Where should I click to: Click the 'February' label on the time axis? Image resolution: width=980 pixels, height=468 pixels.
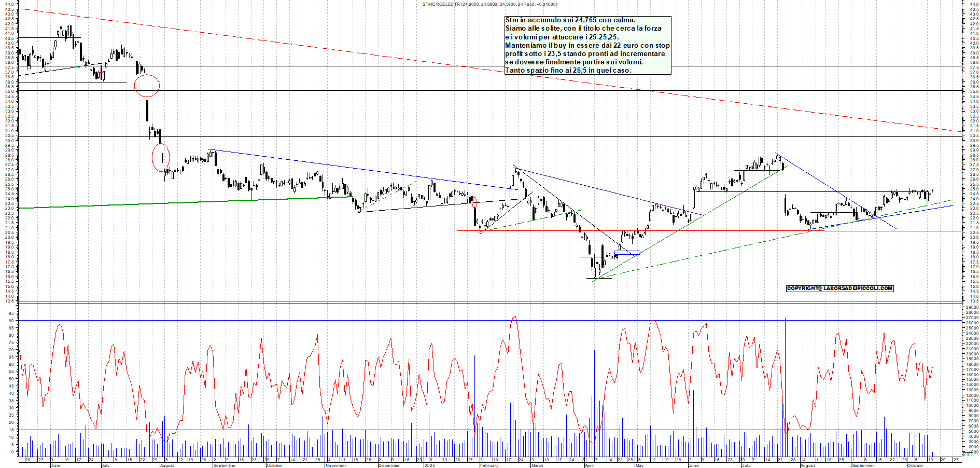(489, 465)
